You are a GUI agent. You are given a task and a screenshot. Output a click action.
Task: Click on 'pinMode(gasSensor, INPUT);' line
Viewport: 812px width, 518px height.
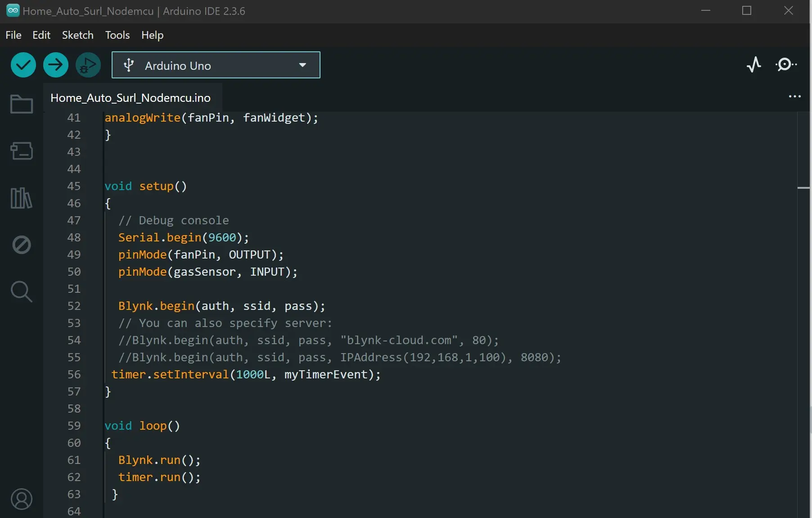(208, 272)
